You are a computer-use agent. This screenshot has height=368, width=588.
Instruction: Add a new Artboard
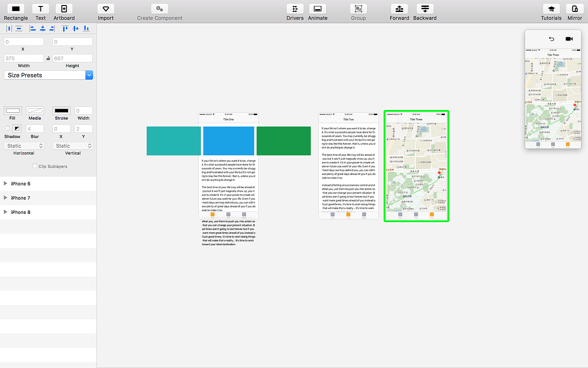tap(64, 9)
